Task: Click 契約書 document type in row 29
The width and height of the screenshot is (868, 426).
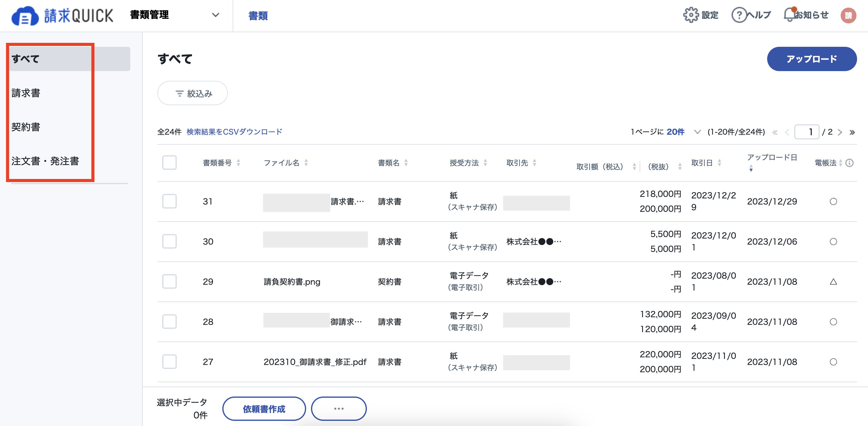Action: (x=390, y=282)
